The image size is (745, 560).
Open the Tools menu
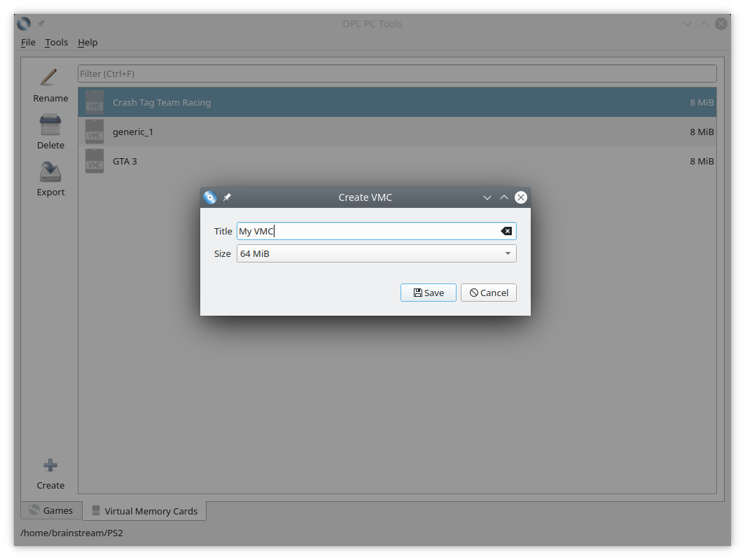point(57,42)
